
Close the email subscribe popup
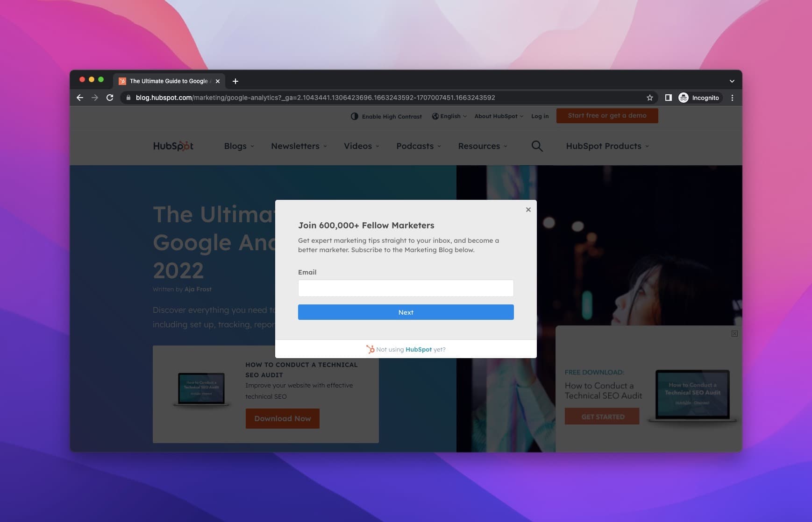pyautogui.click(x=528, y=210)
